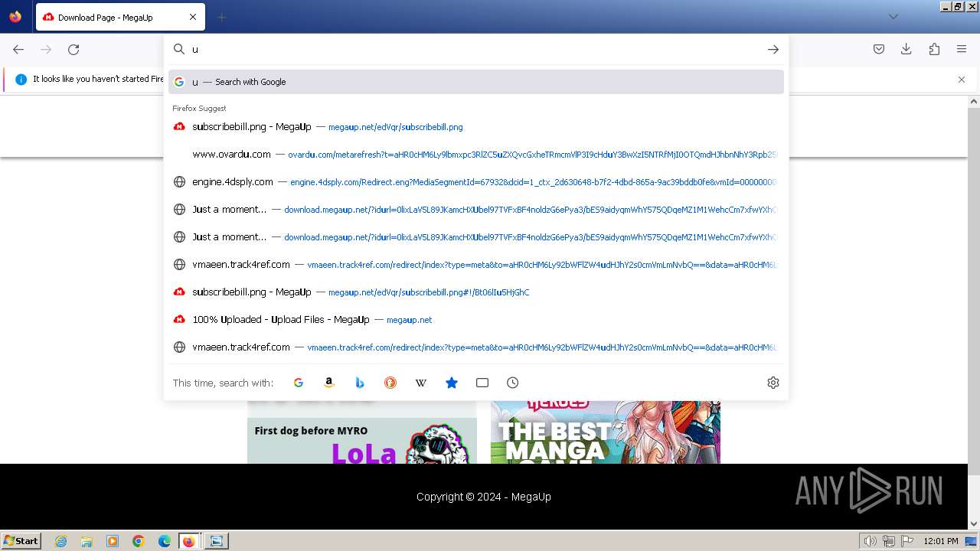Select last vmaeen.track4ref.com suggestion

476,347
